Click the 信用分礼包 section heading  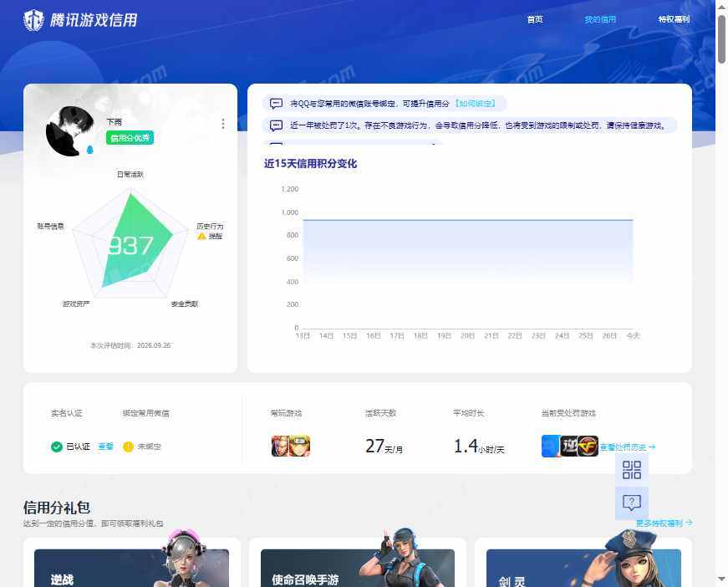click(57, 508)
